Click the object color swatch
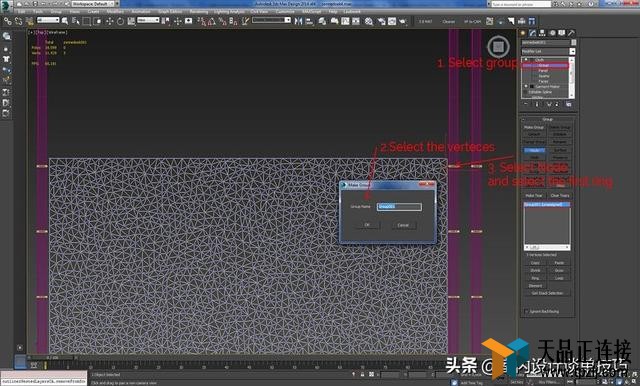The image size is (640, 386). tap(573, 42)
